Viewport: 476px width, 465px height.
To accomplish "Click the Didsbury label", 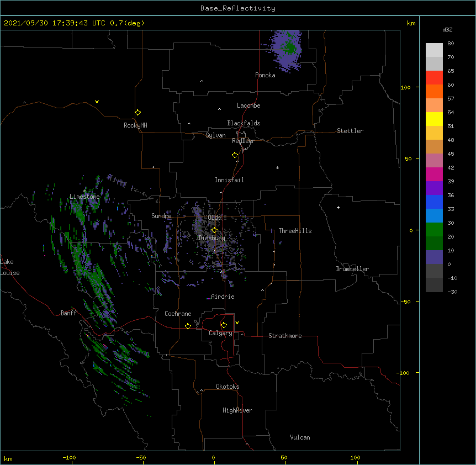I will click(x=211, y=238).
